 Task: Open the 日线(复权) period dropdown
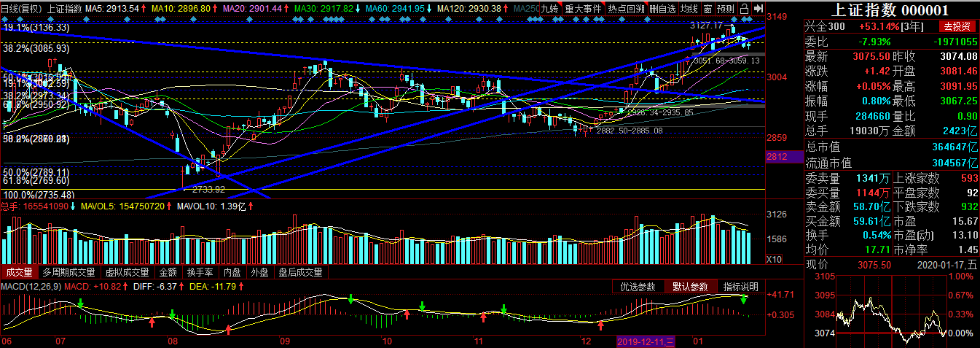click(x=21, y=9)
